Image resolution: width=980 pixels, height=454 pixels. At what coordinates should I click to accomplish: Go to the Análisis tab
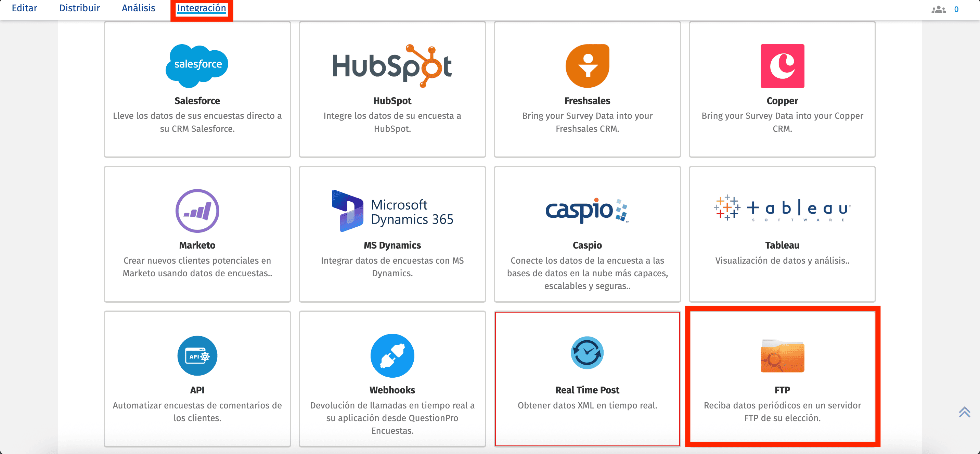click(x=139, y=8)
